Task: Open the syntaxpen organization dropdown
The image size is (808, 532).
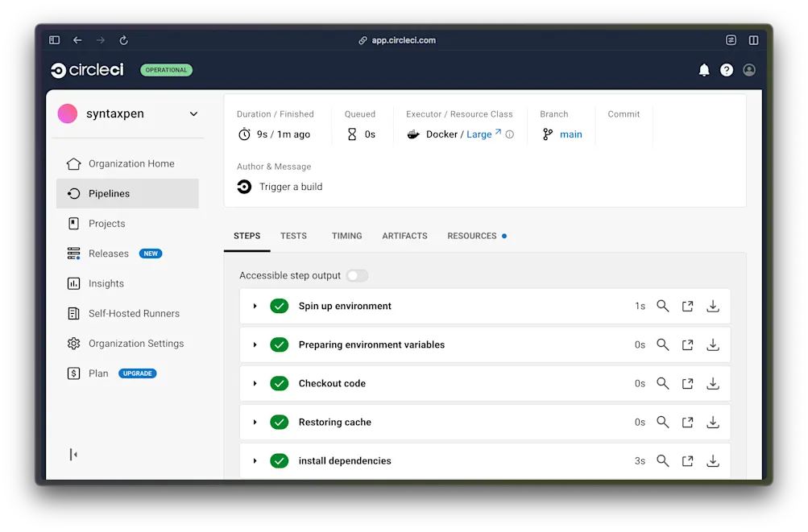Action: point(193,113)
